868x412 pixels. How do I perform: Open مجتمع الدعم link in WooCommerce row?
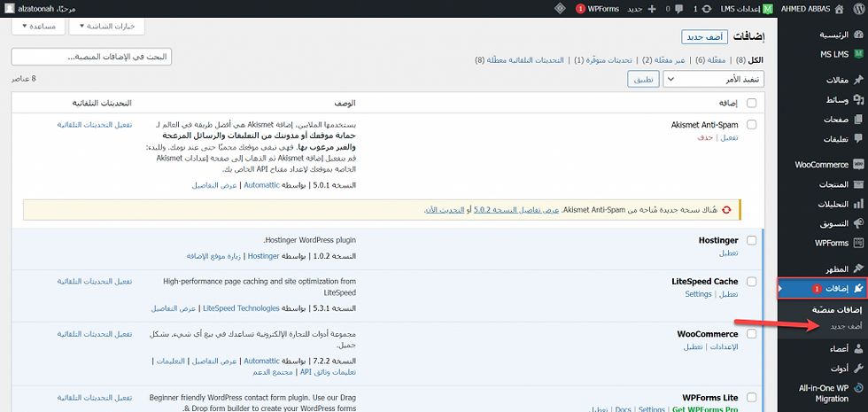point(274,372)
